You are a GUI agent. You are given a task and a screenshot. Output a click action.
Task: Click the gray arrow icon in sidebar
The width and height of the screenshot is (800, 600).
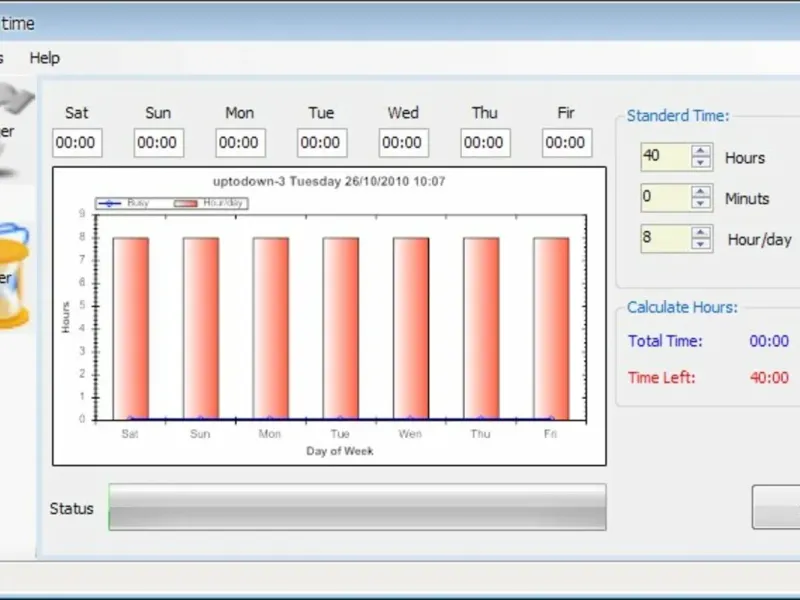click(x=16, y=99)
